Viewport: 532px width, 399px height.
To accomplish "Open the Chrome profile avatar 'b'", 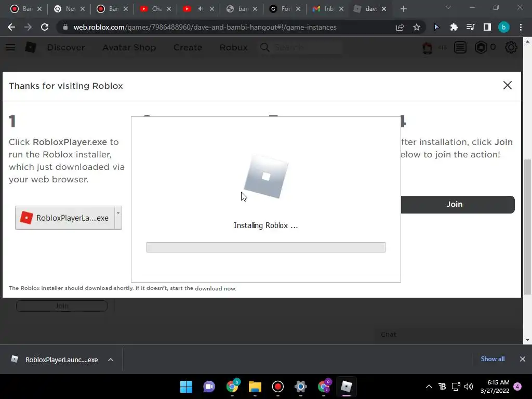I will coord(503,27).
